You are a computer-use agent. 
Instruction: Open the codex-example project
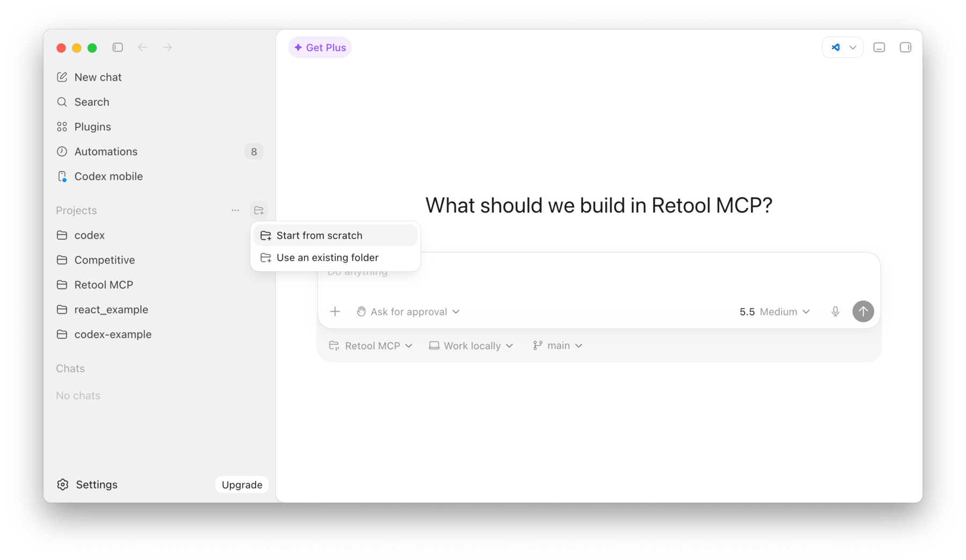click(159, 334)
